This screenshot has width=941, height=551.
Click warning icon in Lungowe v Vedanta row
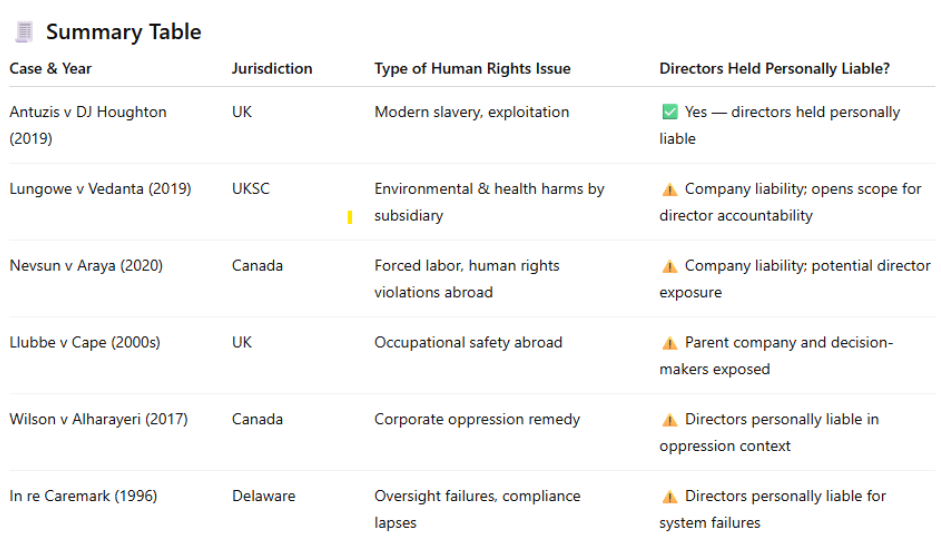[x=669, y=189]
